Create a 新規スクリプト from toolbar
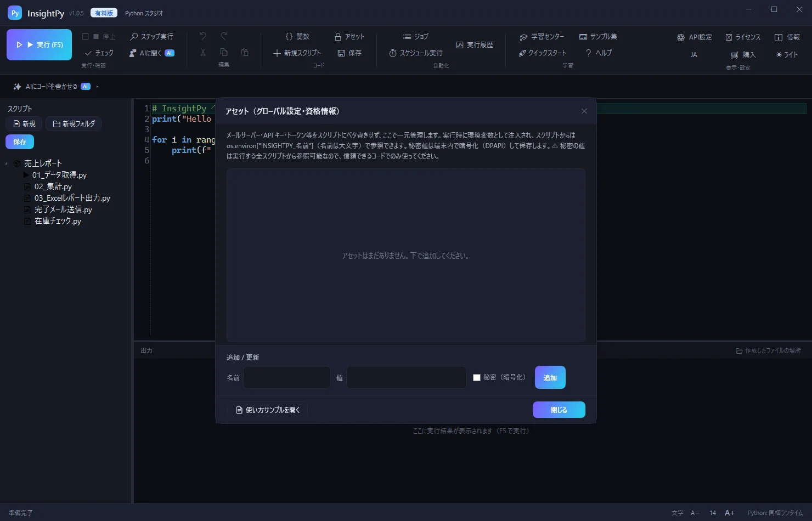Screen dimensions: 812x521 (x=297, y=53)
